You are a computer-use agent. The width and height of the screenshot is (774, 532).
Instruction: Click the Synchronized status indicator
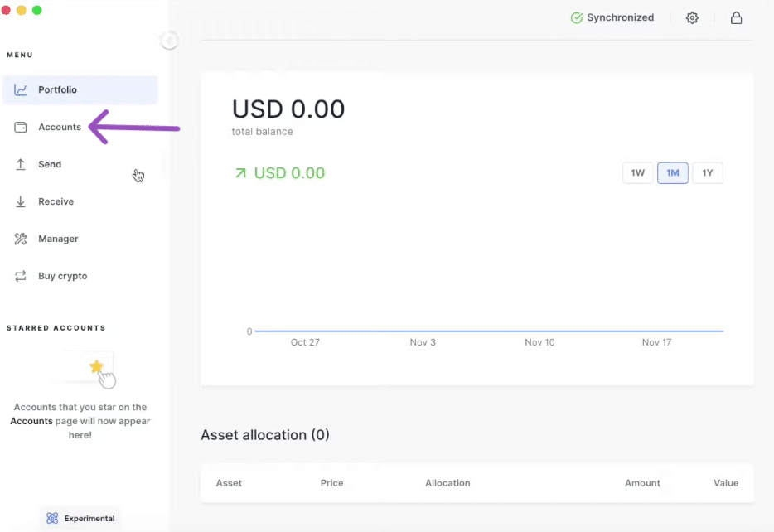pos(612,18)
